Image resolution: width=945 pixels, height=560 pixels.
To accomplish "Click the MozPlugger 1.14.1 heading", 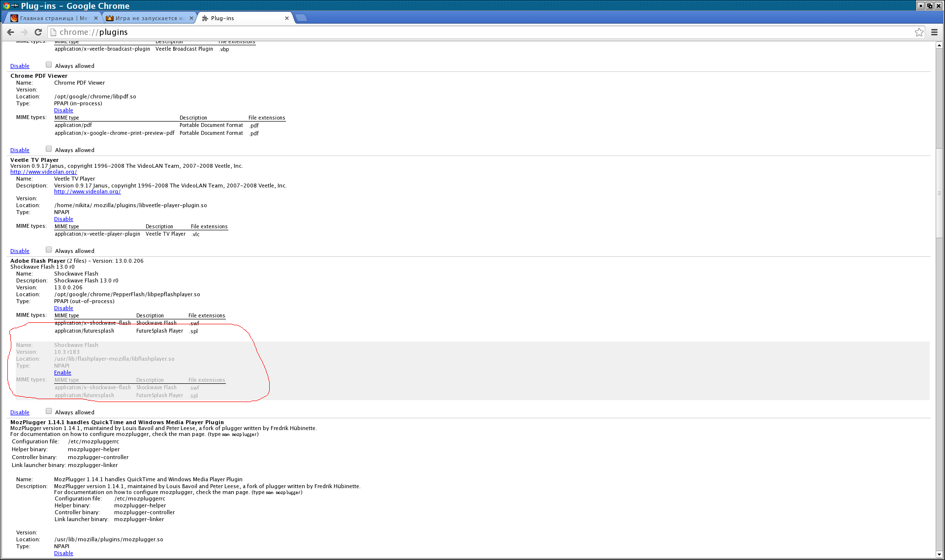I will point(117,422).
